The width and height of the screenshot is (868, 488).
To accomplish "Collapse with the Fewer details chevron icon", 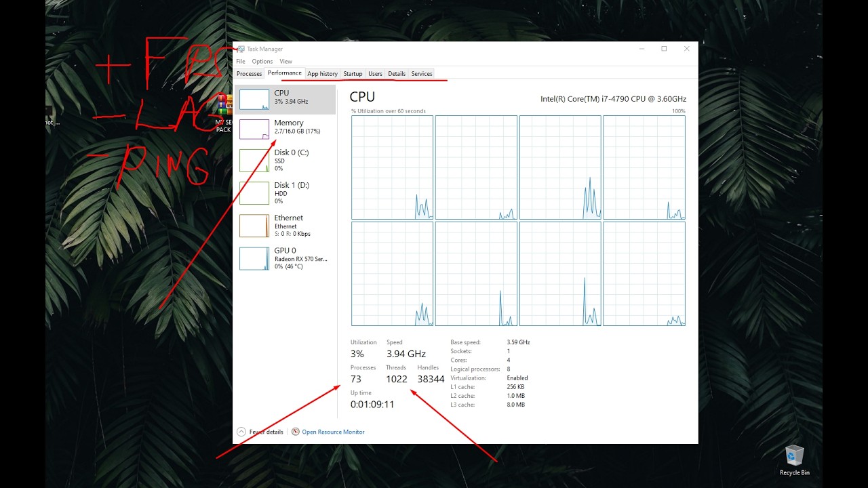I will (241, 432).
